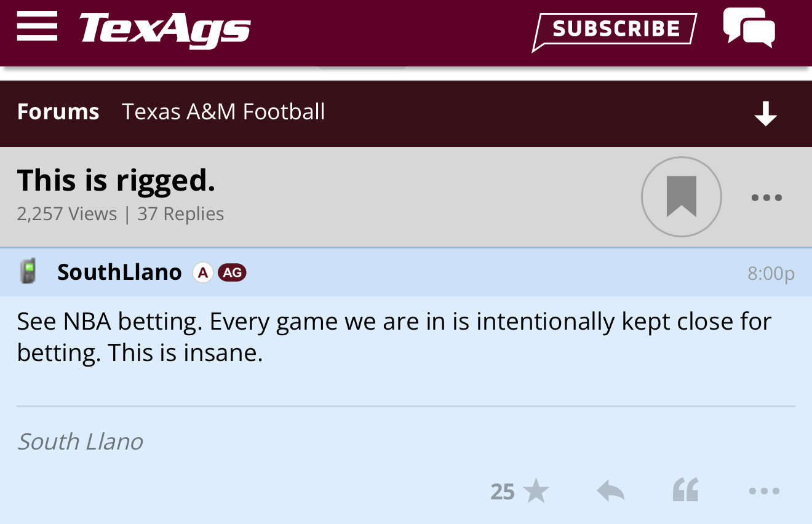This screenshot has width=812, height=524.
Task: Jump down using the white arrow
Action: [765, 114]
